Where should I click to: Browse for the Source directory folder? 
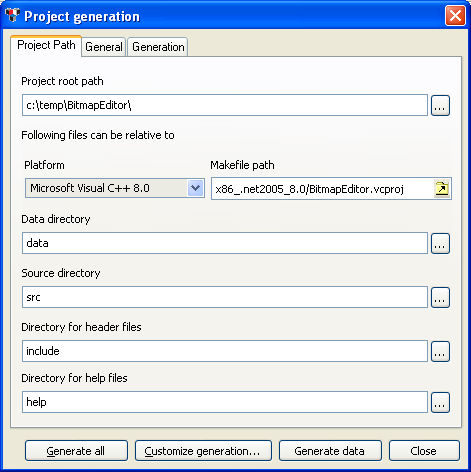[440, 297]
